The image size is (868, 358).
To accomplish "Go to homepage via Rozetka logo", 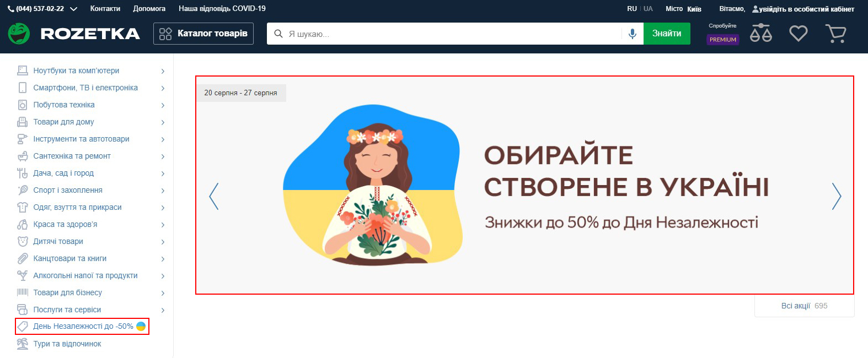I will coord(74,34).
